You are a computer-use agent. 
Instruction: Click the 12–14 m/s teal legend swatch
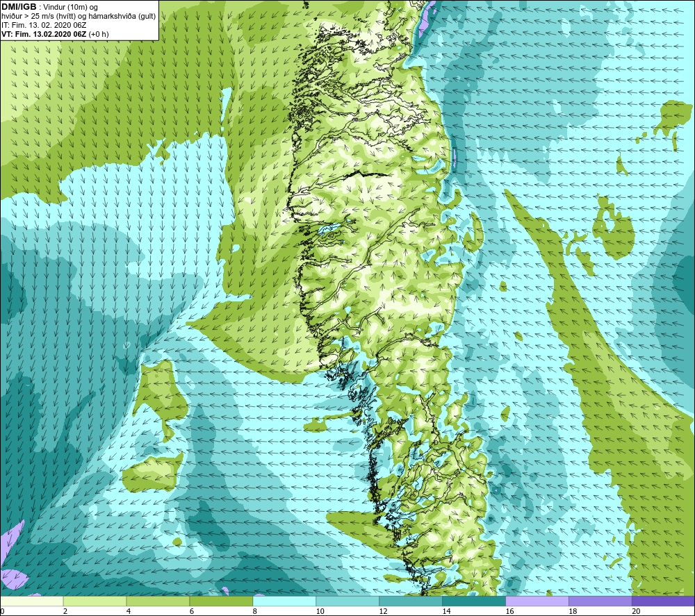tap(411, 601)
